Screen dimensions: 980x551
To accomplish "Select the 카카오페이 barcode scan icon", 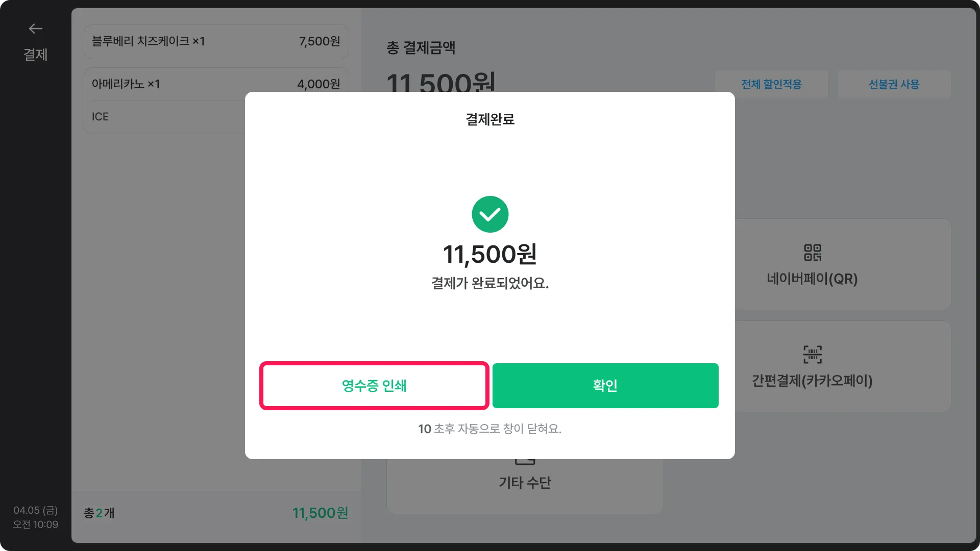I will point(813,354).
